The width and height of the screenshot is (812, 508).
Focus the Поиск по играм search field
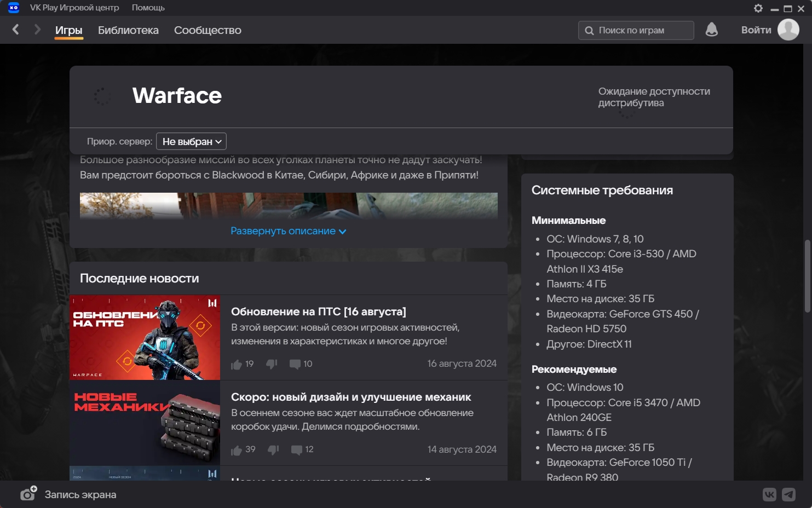click(636, 30)
